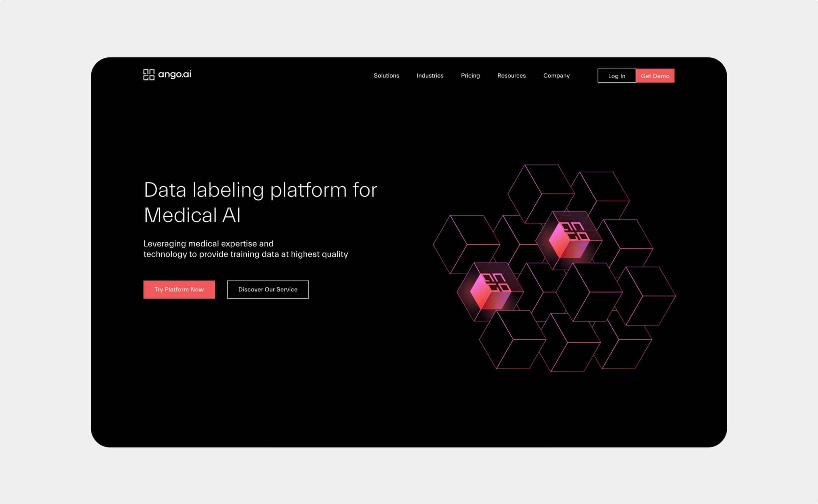Go to the Pricing page
Screen dimensions: 818x504
point(470,76)
